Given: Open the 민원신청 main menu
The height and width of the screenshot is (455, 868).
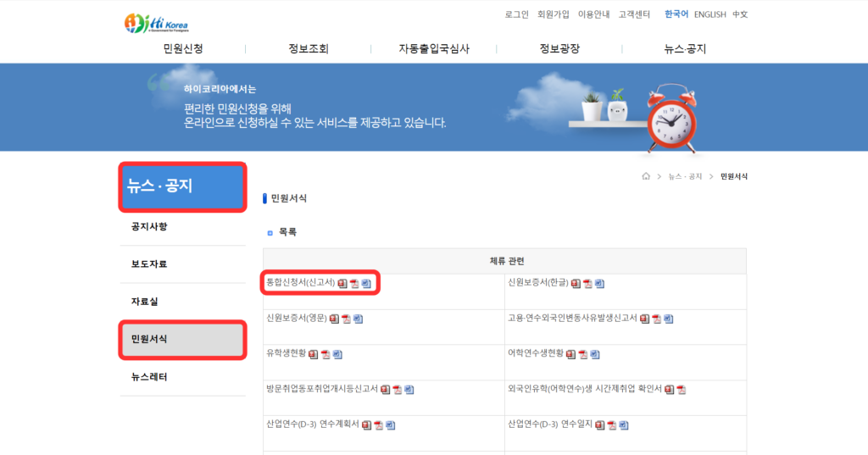Looking at the screenshot, I should point(183,48).
